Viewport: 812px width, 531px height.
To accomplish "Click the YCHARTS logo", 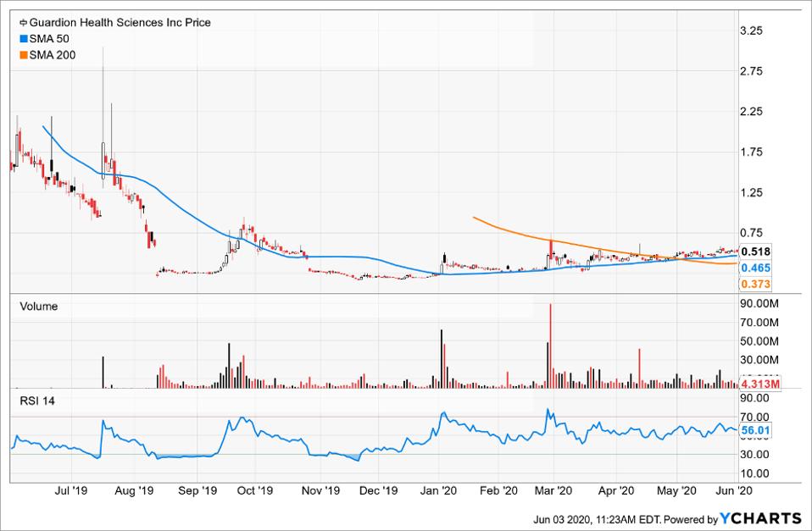I will [x=761, y=518].
